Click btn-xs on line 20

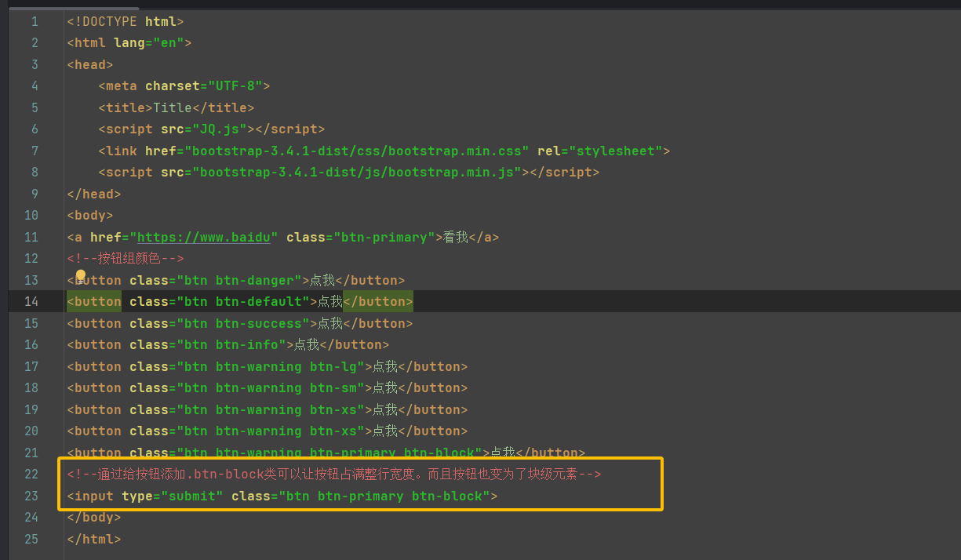click(333, 431)
